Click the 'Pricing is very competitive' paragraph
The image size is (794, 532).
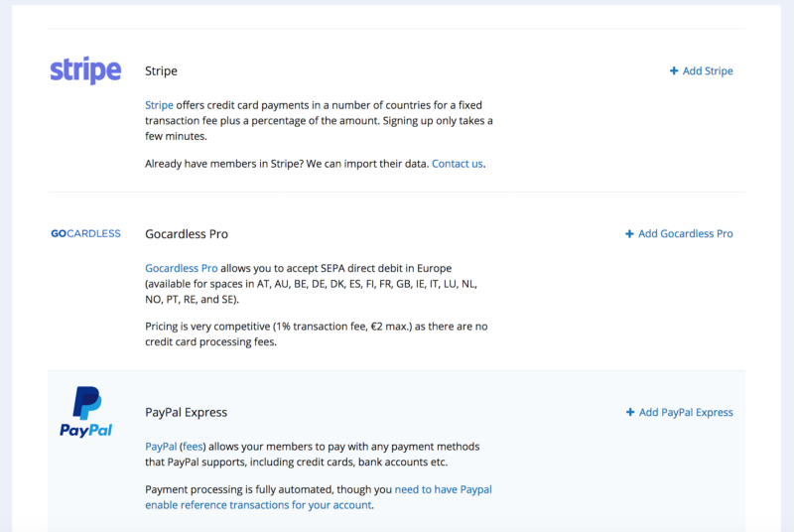316,334
